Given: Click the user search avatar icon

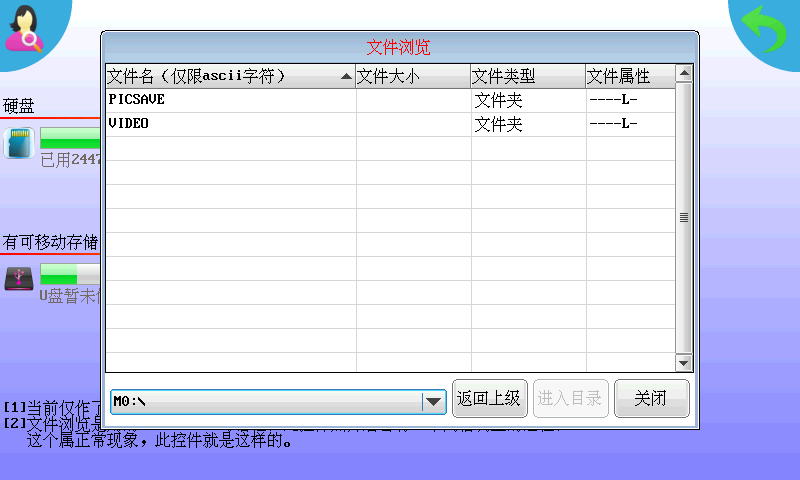Looking at the screenshot, I should coord(24,29).
